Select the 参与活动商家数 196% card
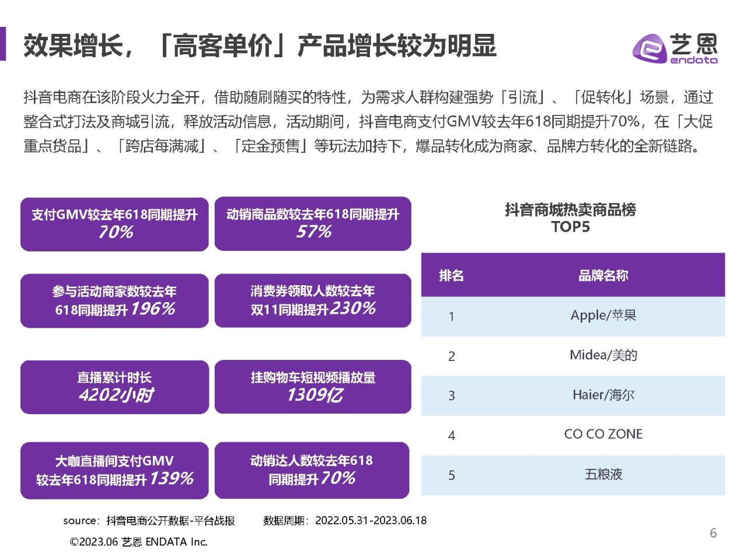The height and width of the screenshot is (560, 747). (x=114, y=300)
